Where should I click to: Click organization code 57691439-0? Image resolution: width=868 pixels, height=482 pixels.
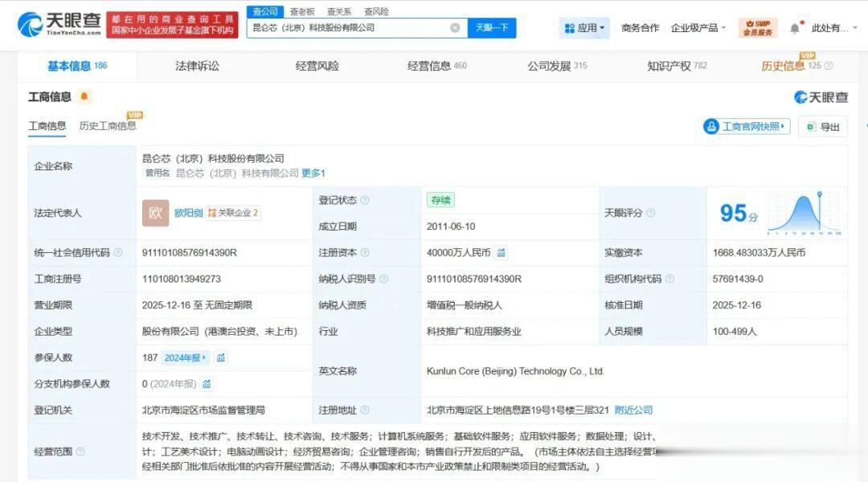(737, 279)
